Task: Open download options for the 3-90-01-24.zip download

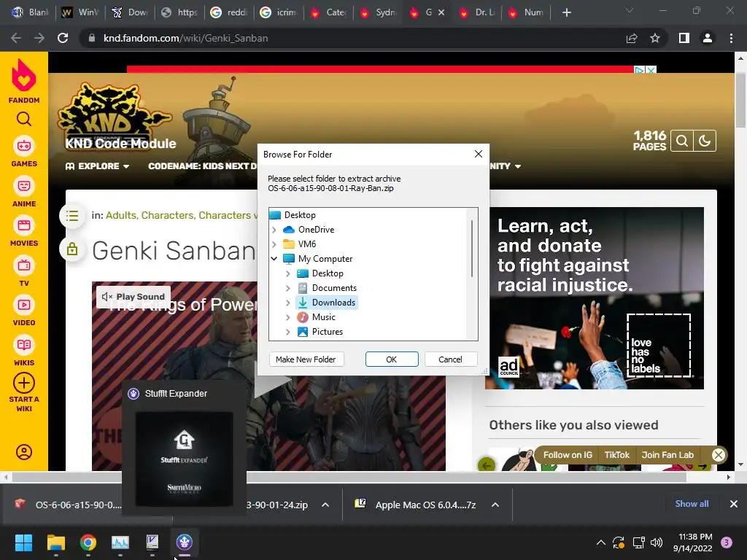Action: pyautogui.click(x=325, y=505)
